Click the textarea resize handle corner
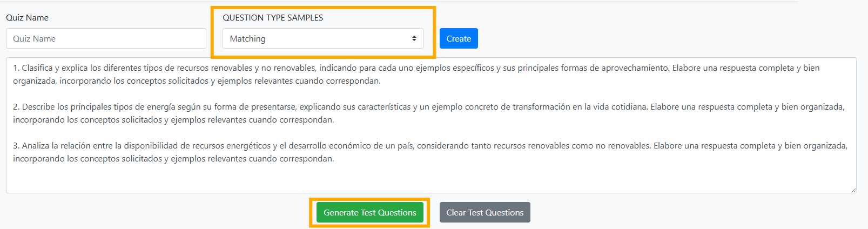Viewport: 868px width, 229px height. 853,190
